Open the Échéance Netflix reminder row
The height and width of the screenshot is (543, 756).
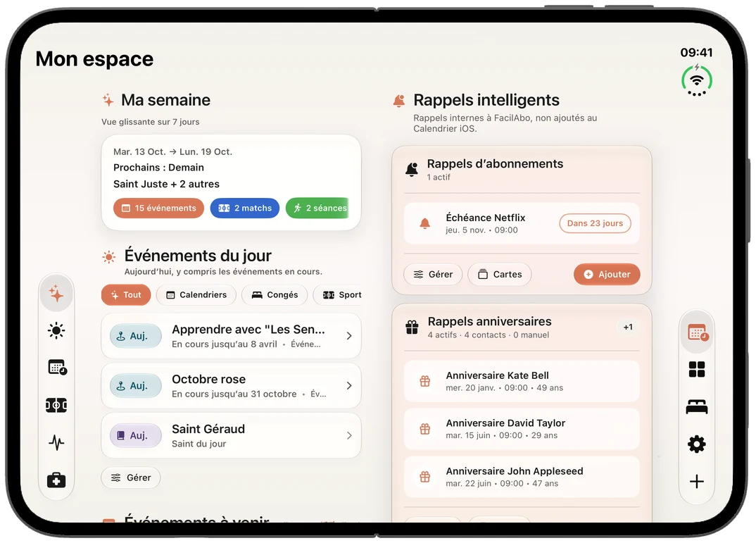(x=522, y=223)
